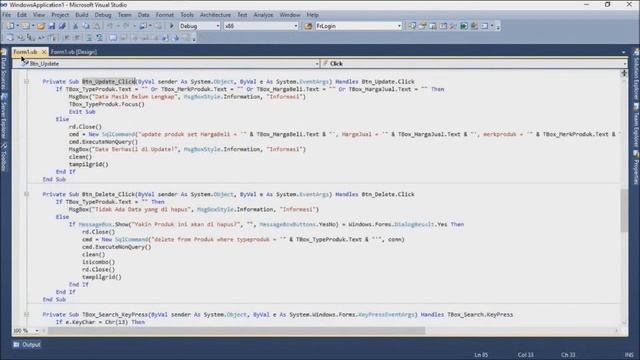
Task: Click the Save All toolbar icon
Action: [62, 26]
